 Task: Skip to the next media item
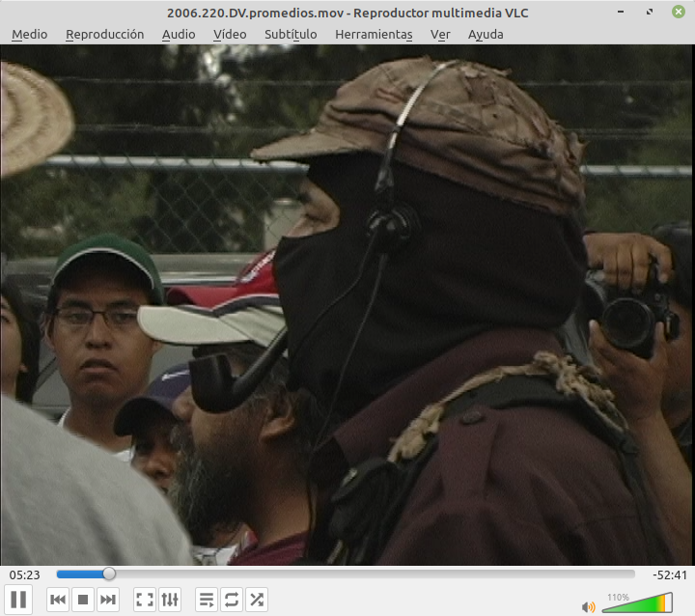pos(108,600)
